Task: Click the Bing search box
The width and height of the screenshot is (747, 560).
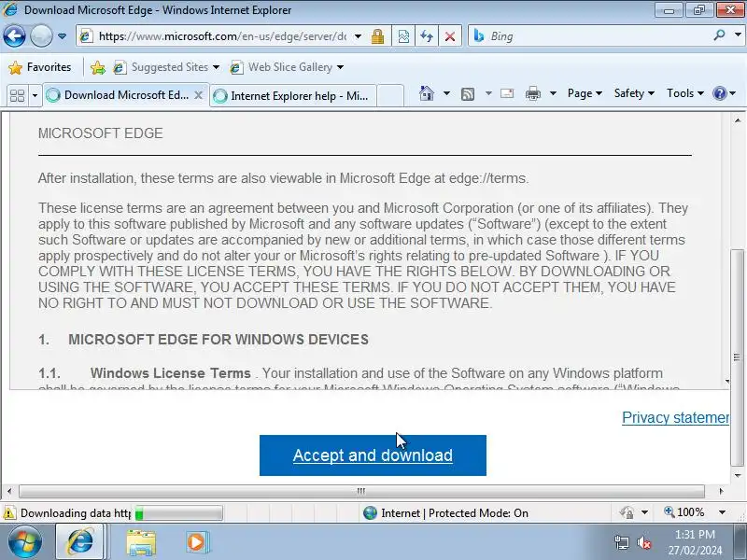Action: 598,36
